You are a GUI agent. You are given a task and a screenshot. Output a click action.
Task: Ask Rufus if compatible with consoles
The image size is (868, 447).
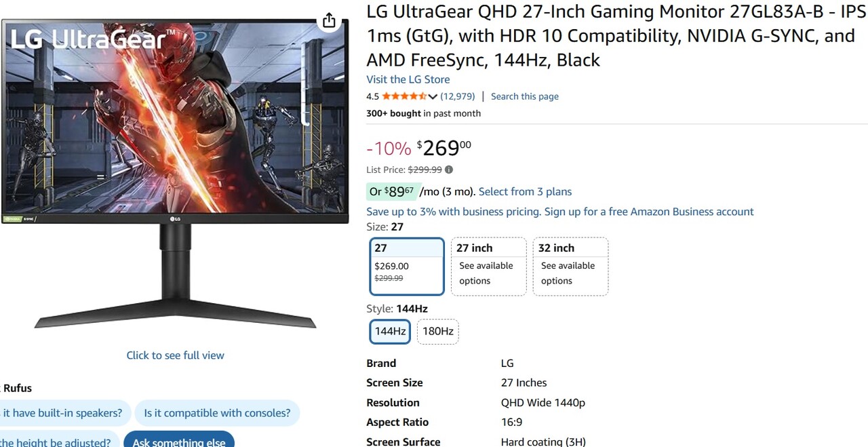coord(217,412)
